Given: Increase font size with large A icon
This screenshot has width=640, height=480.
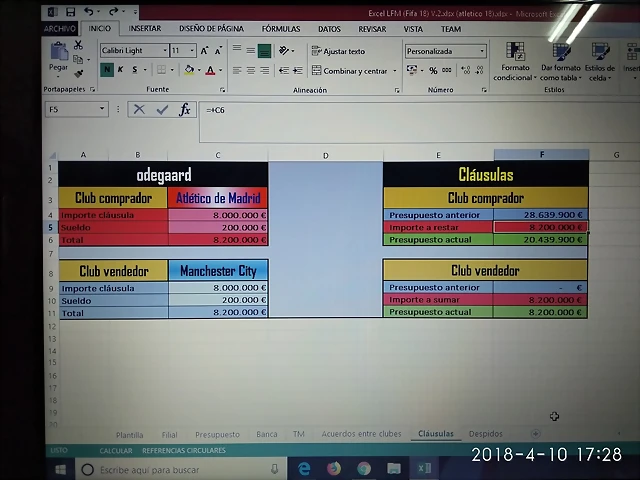Looking at the screenshot, I should (204, 51).
